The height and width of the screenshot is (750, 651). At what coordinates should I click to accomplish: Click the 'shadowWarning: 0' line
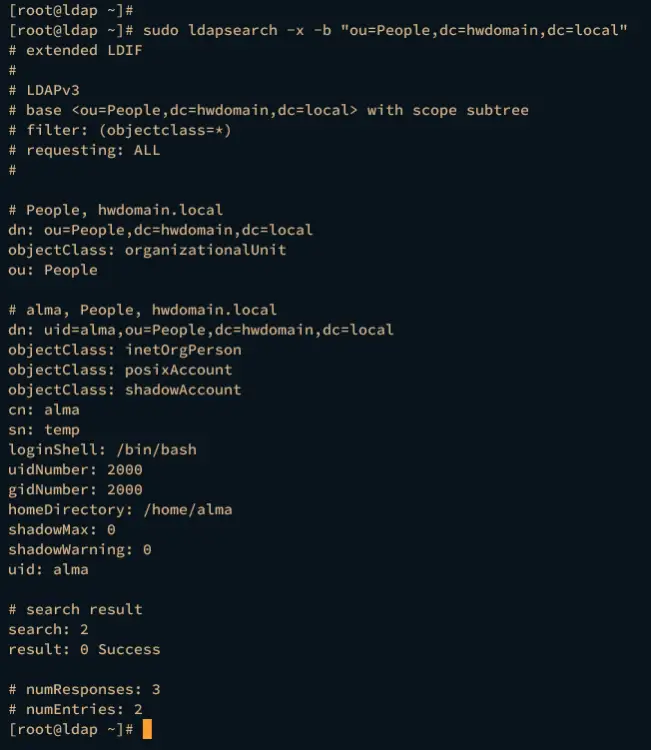coord(80,550)
